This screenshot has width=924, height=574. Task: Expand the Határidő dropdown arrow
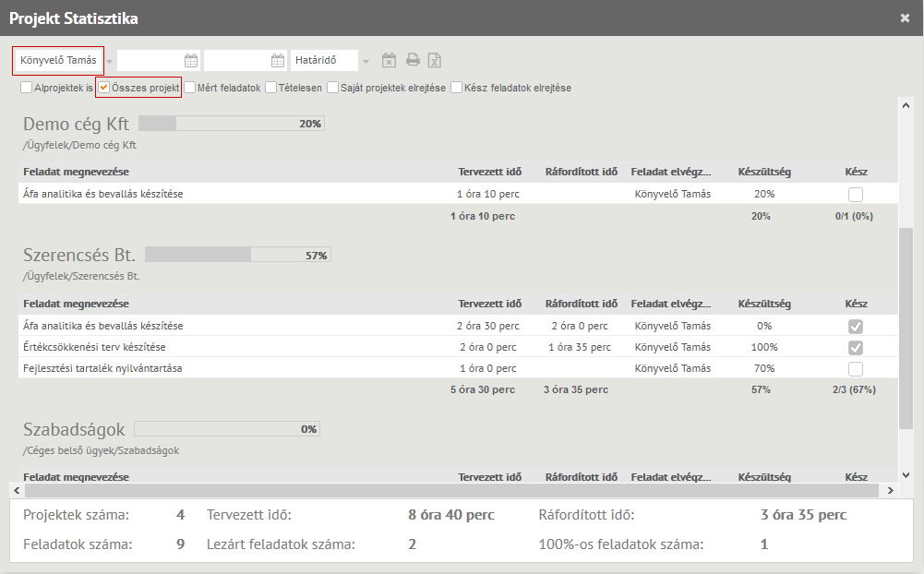(366, 62)
